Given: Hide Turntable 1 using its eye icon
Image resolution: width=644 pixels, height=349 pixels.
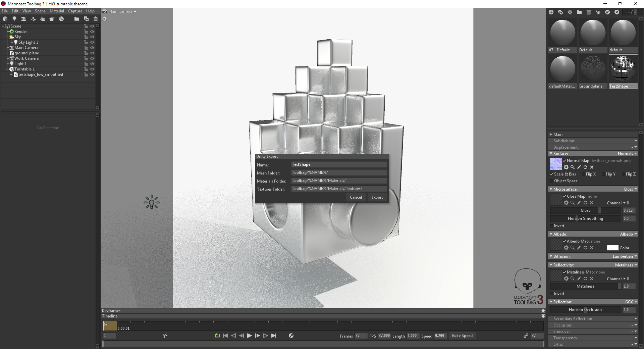Looking at the screenshot, I should coord(92,69).
